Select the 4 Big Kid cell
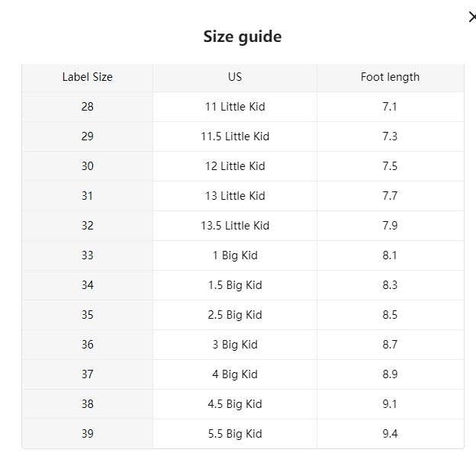This screenshot has width=476, height=472. pos(235,374)
